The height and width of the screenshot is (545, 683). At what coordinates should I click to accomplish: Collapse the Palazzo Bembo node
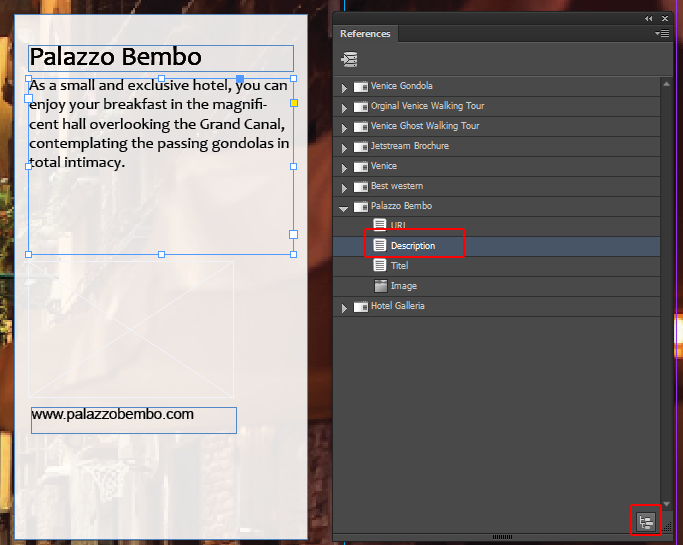(344, 209)
